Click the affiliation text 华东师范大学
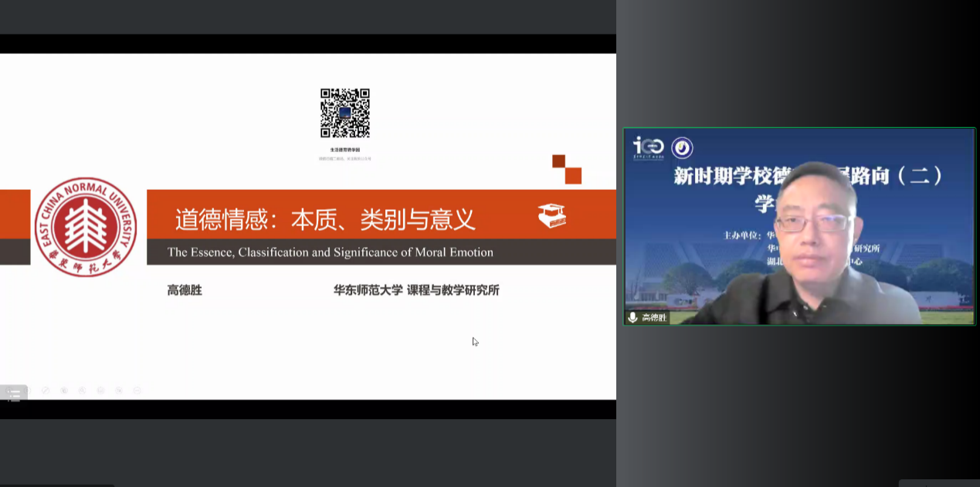 tap(416, 290)
